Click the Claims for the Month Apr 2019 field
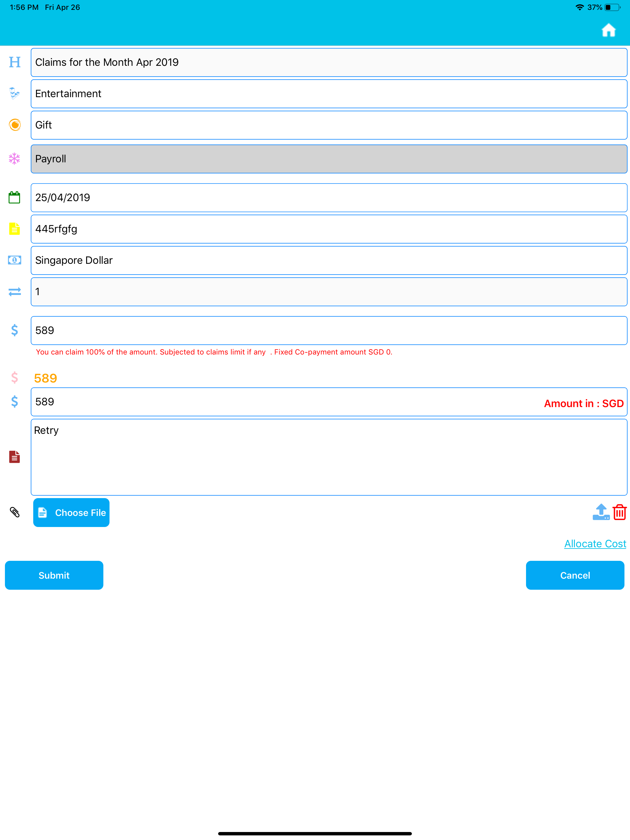This screenshot has height=840, width=630. coord(329,62)
